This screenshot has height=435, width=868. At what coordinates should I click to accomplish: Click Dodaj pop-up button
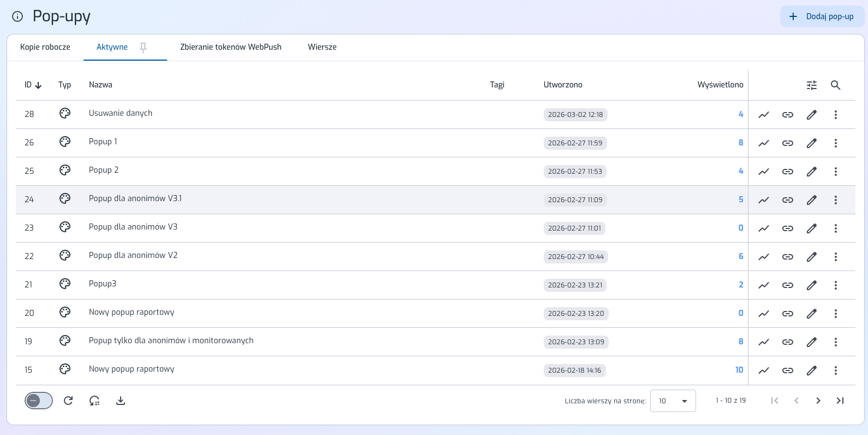(822, 16)
